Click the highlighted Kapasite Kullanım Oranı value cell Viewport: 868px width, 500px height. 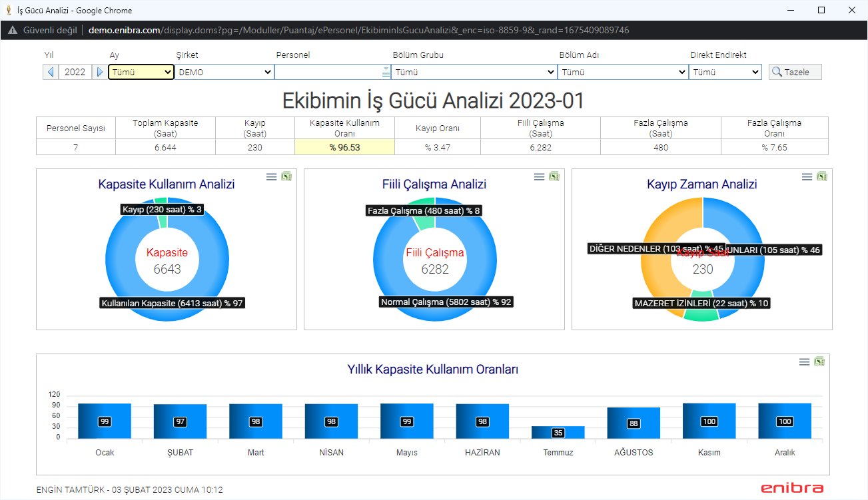coord(344,147)
